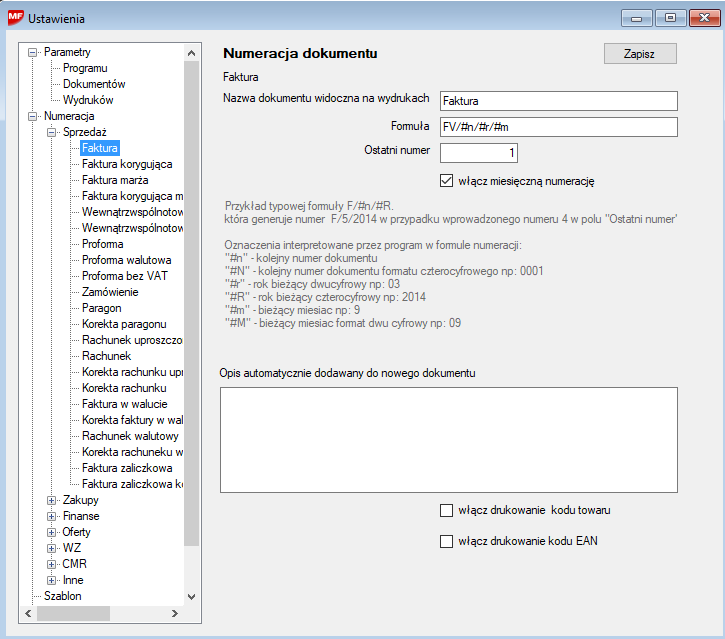Click the automatic description text area
Viewport: 725px width, 639px height.
(x=449, y=439)
